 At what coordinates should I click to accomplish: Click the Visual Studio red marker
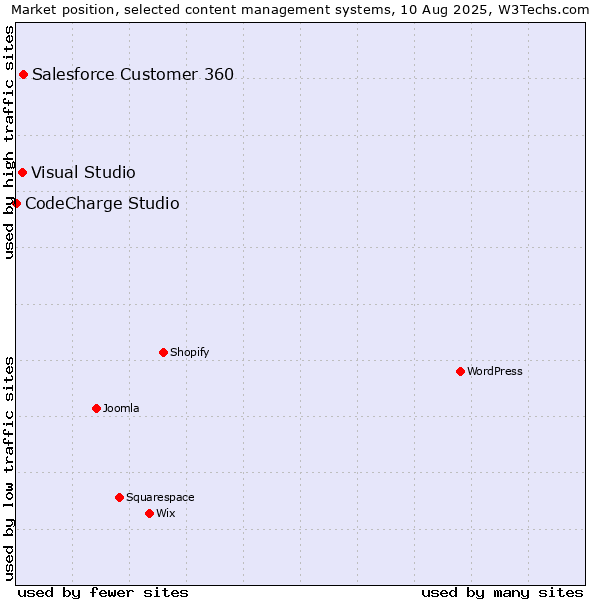click(x=23, y=173)
